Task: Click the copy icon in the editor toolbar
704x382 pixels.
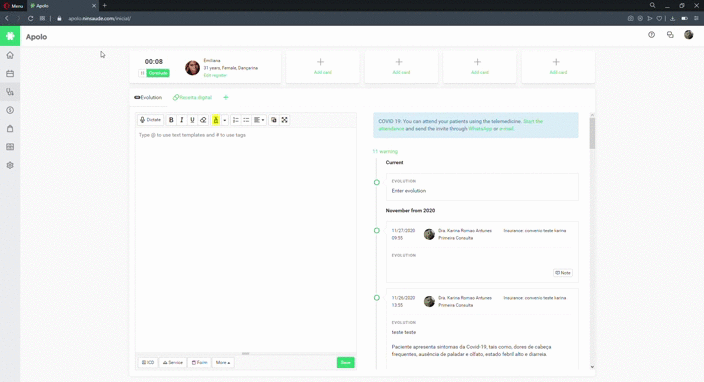Action: pos(273,120)
